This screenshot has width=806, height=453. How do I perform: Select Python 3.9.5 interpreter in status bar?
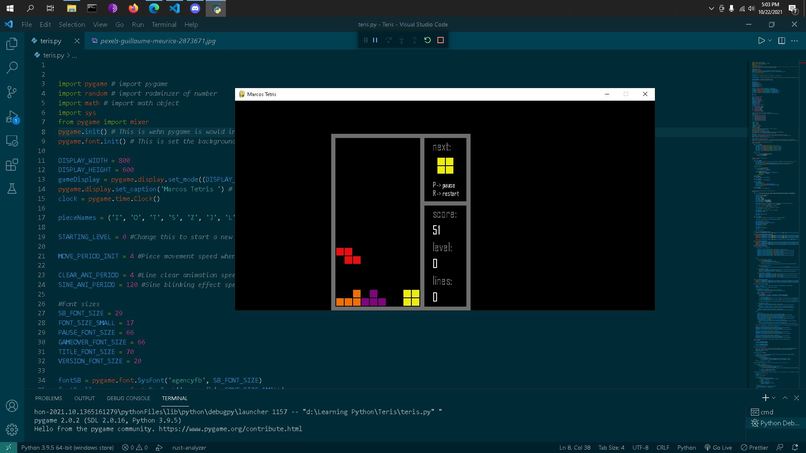(67, 447)
